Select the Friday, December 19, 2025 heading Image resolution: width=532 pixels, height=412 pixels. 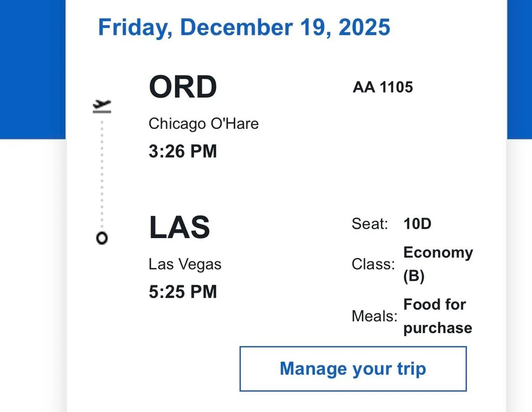pos(244,27)
